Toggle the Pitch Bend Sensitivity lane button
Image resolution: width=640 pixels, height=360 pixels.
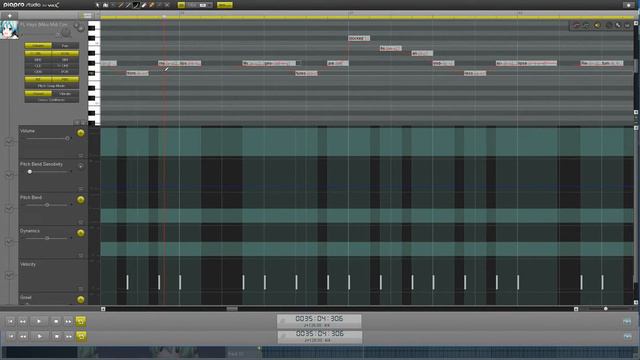coord(81,166)
